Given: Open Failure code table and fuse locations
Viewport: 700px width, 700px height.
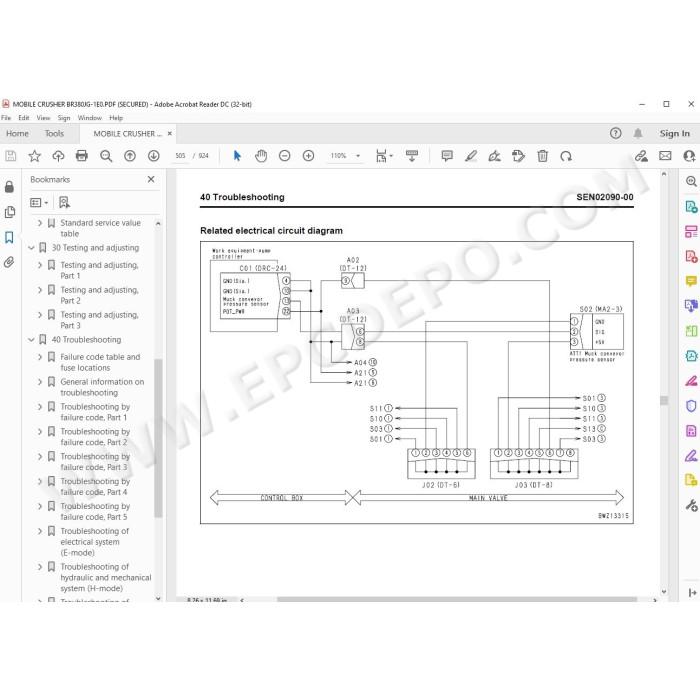Looking at the screenshot, I should [100, 362].
